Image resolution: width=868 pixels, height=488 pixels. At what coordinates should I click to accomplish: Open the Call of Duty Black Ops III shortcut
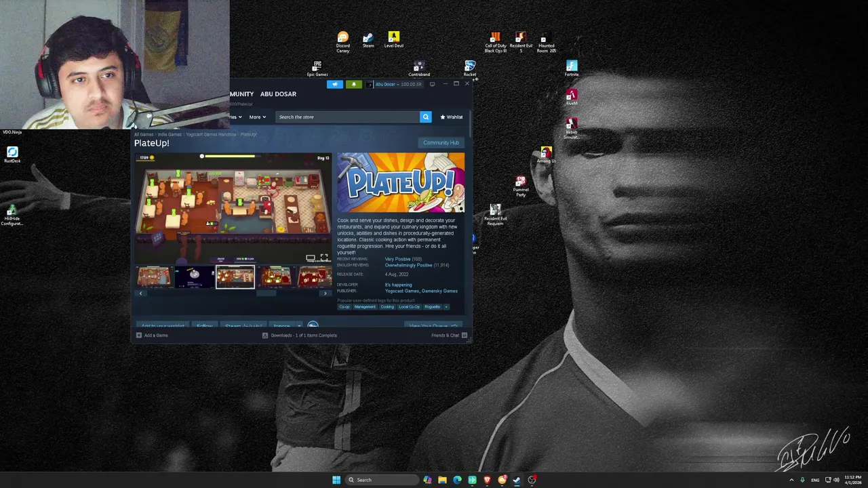(495, 42)
